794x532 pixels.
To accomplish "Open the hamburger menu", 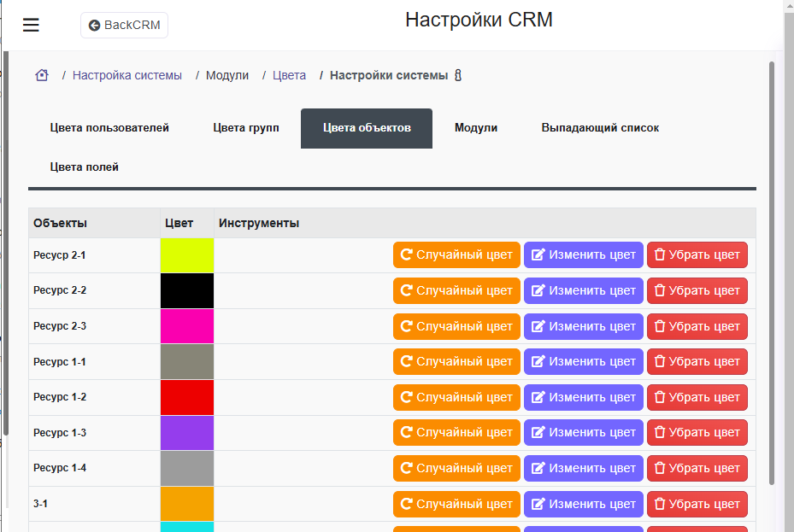I will click(31, 25).
